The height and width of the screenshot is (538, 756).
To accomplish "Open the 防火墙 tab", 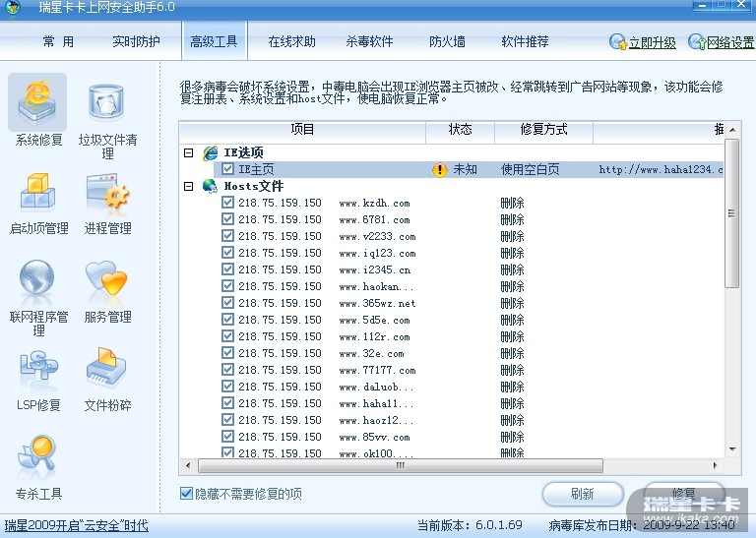I will pyautogui.click(x=447, y=42).
